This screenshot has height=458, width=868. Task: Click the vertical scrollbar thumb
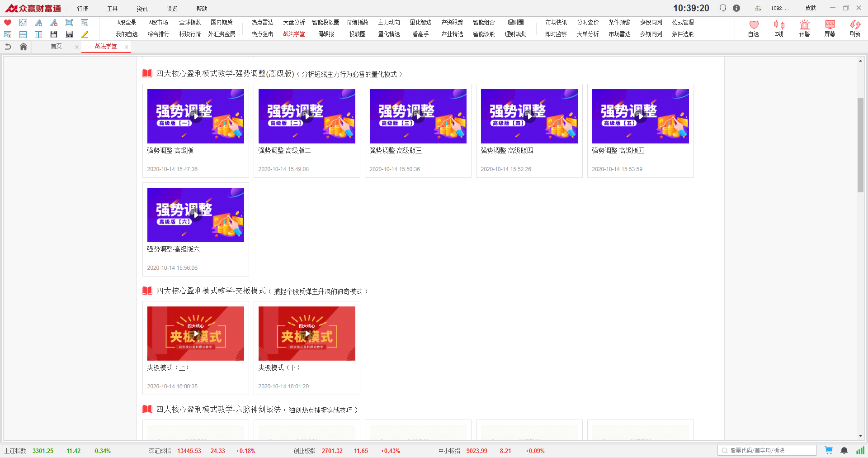coord(860,145)
